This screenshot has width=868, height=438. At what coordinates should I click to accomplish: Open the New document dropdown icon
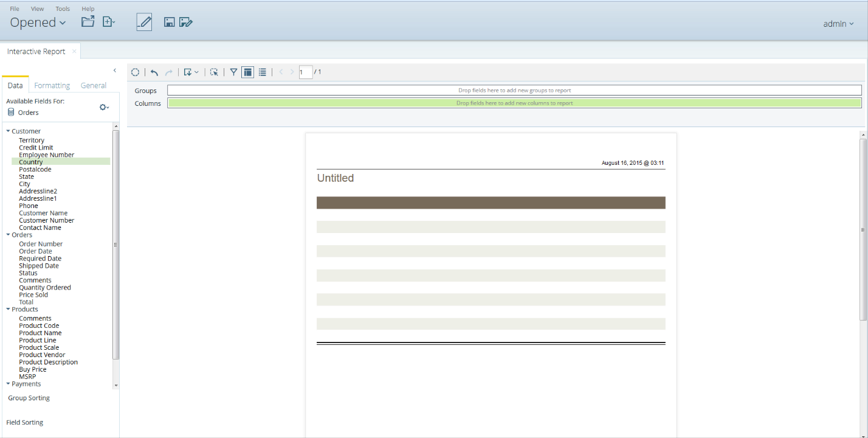pos(109,22)
